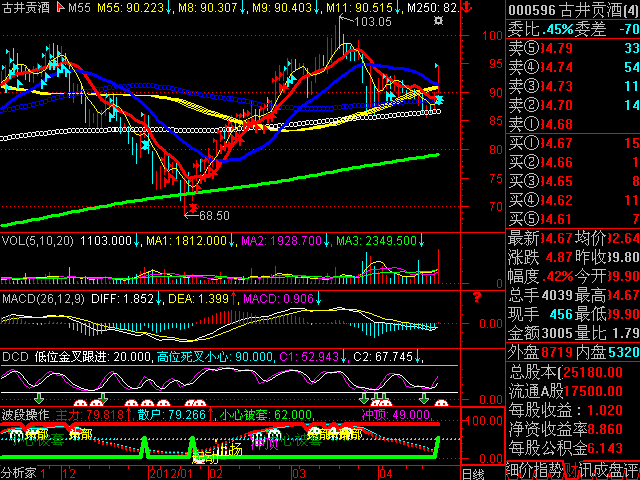Click the 分析家 label at the bottom left
The height and width of the screenshot is (480, 640).
point(19,473)
